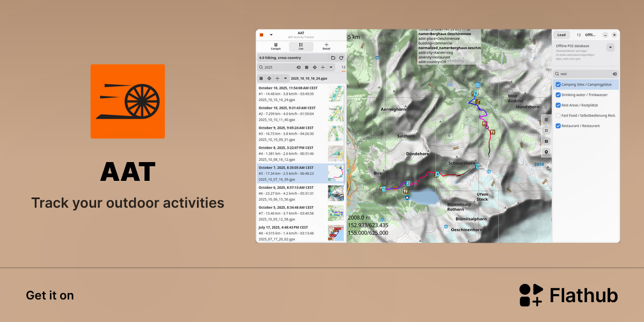Click the reload icon next to hiking preset

click(341, 57)
